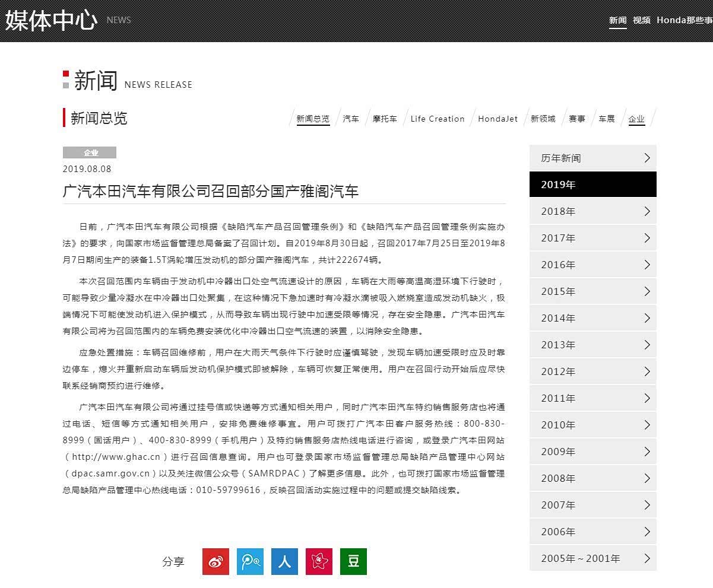Click the 媒体中心 site title
Image resolution: width=713 pixels, height=588 pixels.
click(51, 20)
